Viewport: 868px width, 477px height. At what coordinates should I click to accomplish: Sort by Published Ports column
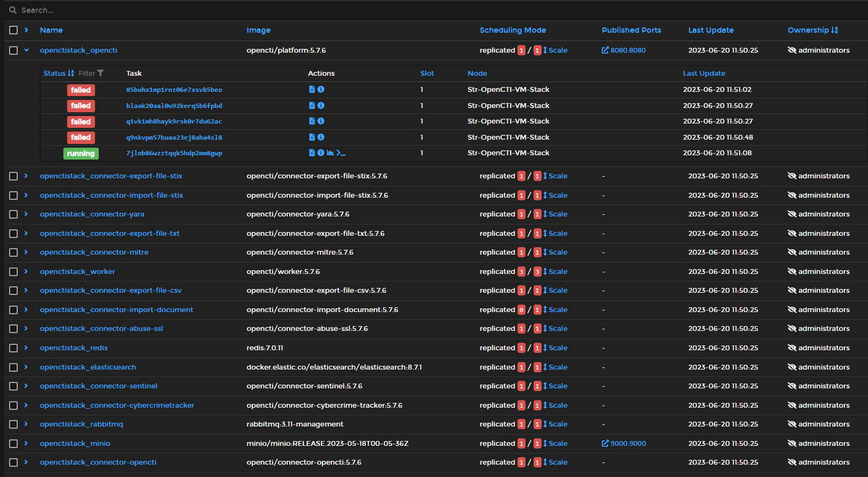[x=631, y=30]
